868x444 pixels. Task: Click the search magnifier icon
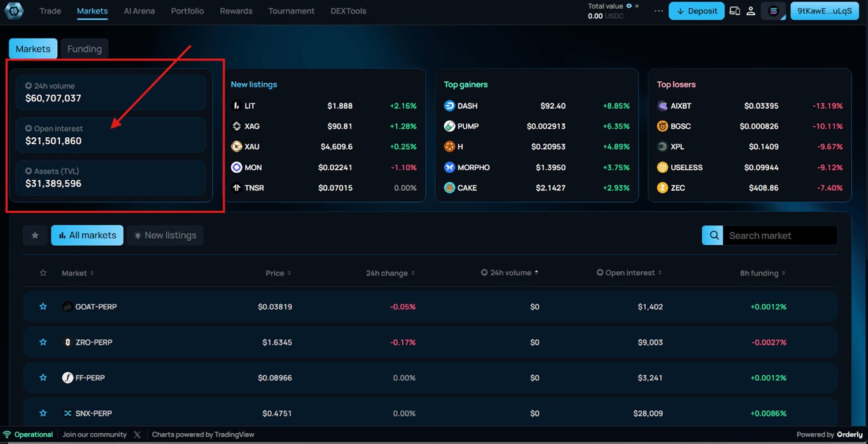[x=714, y=235]
